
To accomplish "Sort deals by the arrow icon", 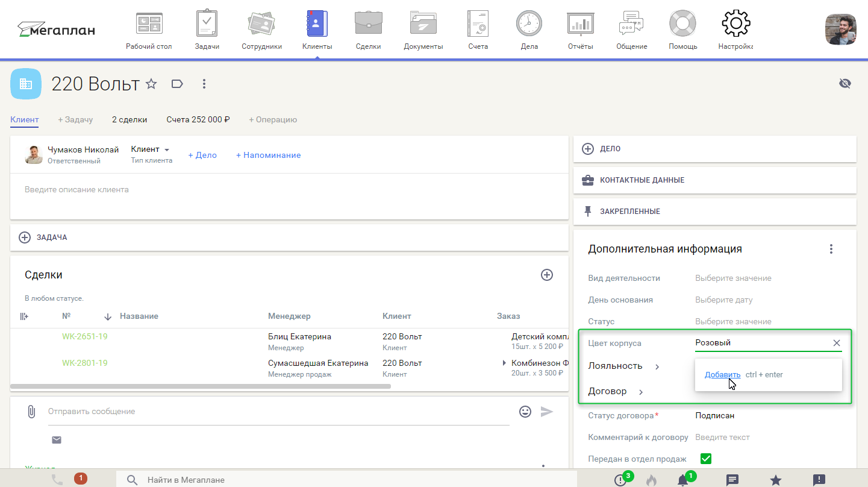I will click(x=108, y=316).
